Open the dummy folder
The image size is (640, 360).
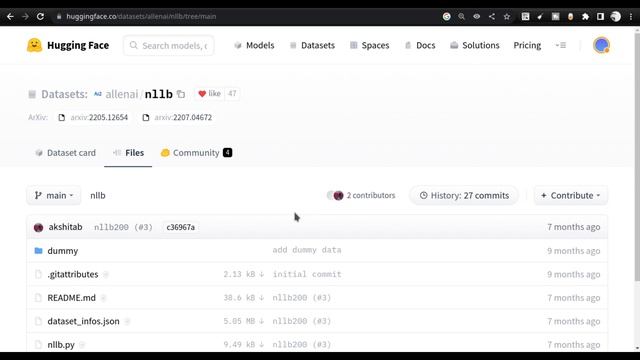coord(62,251)
